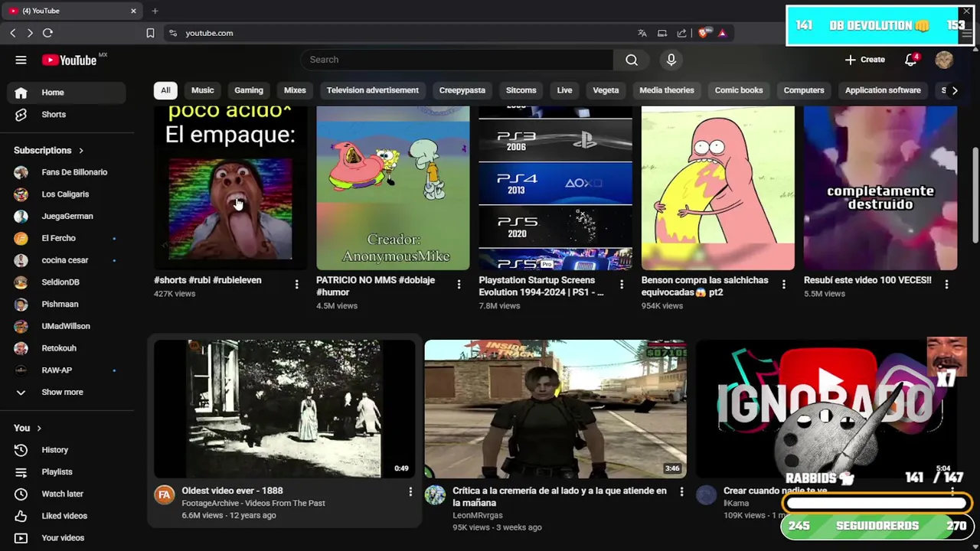
Task: Bookmark this page icon
Action: pyautogui.click(x=150, y=33)
